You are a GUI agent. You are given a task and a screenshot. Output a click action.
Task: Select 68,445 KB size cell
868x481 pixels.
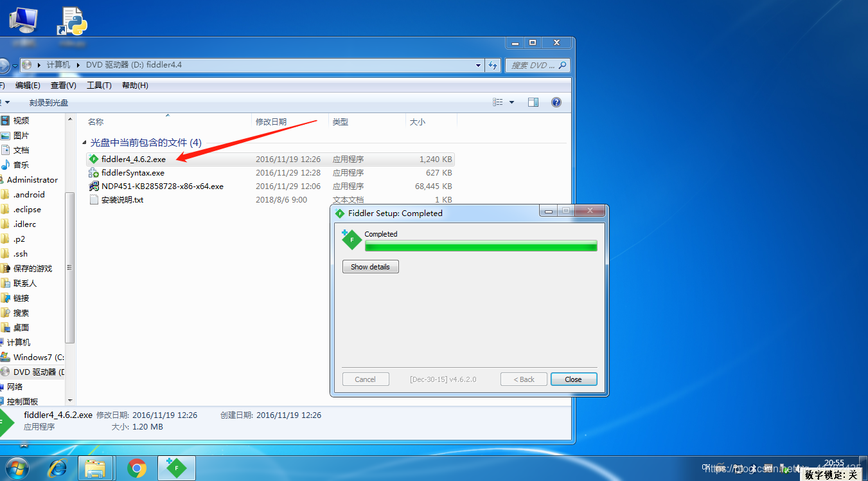434,186
